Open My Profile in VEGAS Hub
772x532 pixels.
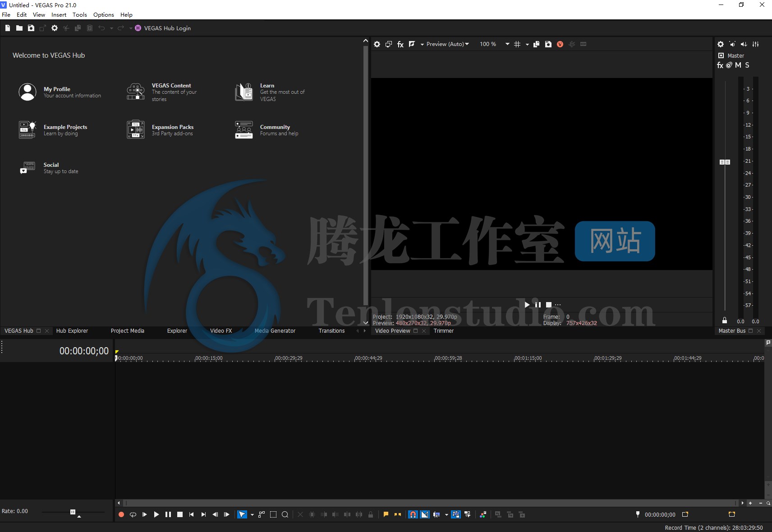(60, 92)
